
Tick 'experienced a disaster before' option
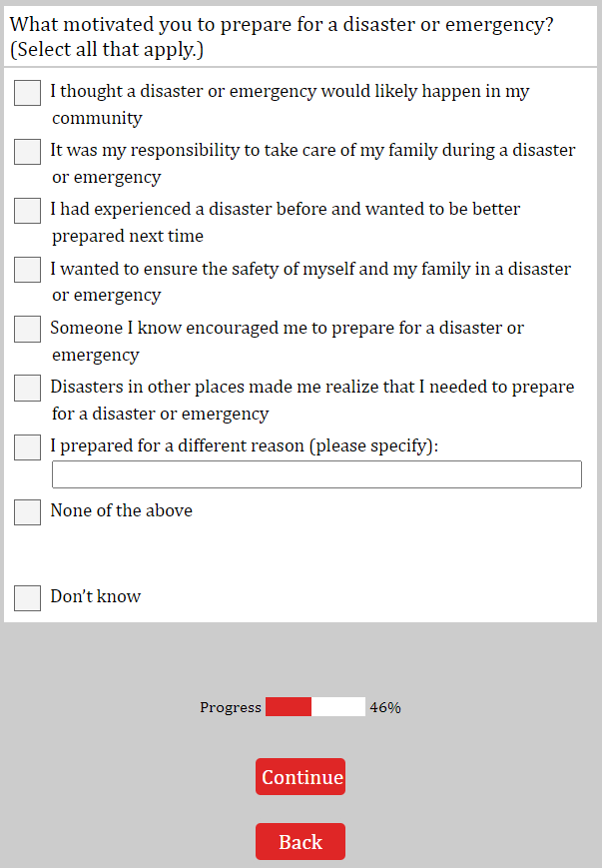coord(28,211)
